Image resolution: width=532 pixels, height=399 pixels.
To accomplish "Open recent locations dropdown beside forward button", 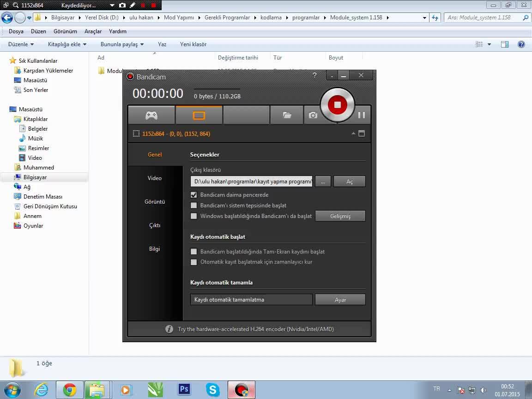I will 29,18.
